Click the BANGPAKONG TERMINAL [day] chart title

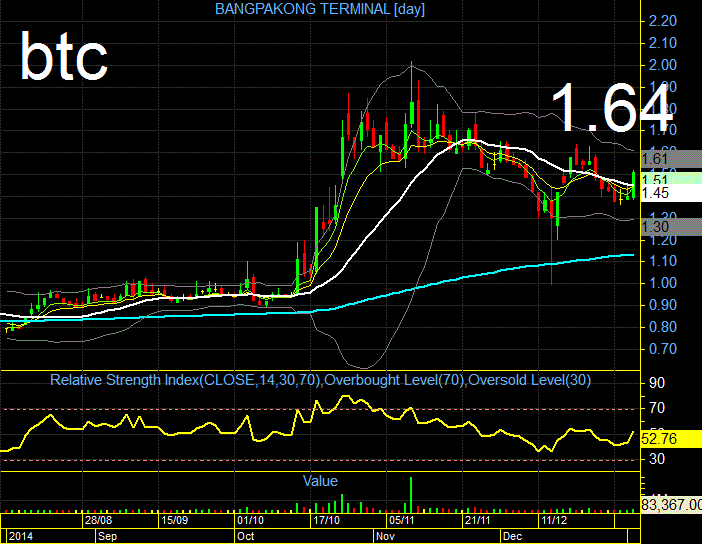(320, 9)
